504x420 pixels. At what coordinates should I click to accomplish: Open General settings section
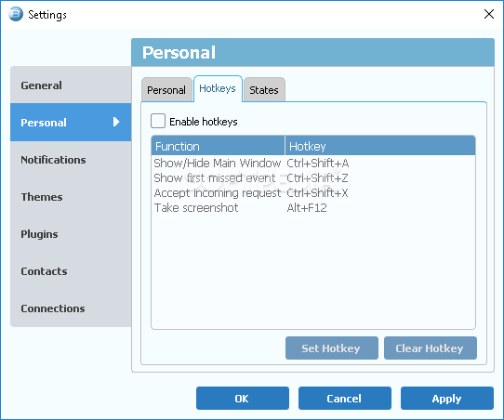(71, 85)
